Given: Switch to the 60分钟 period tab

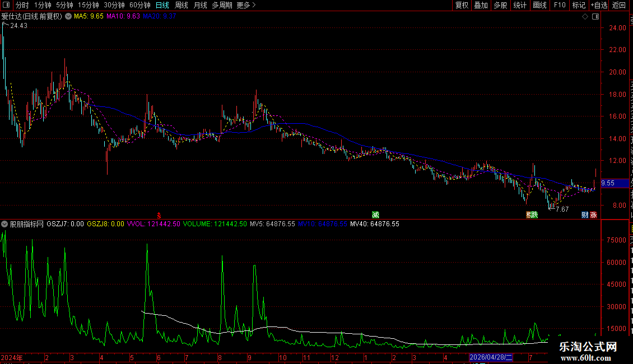Looking at the screenshot, I should [x=139, y=5].
